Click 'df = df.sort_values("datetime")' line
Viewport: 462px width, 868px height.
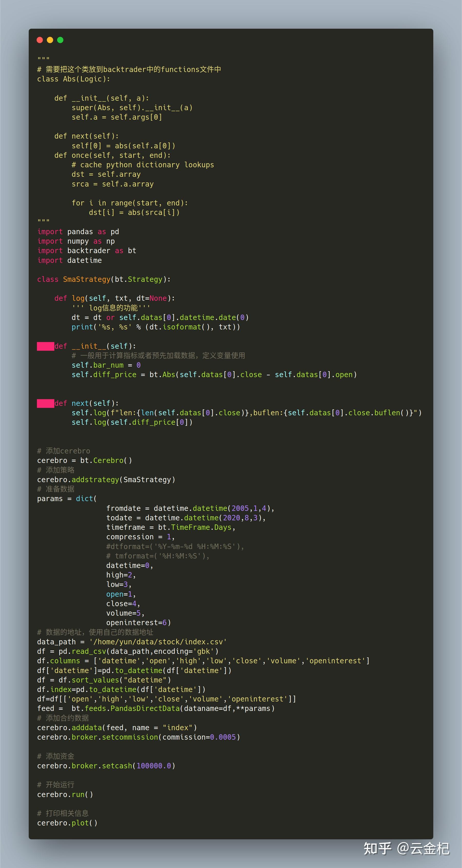click(x=104, y=680)
